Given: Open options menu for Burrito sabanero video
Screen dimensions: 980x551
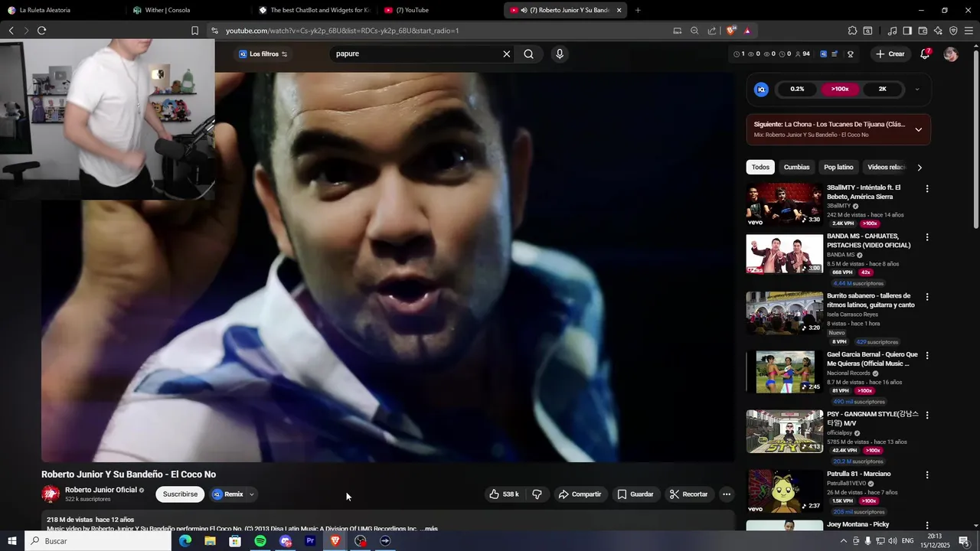Looking at the screenshot, I should (927, 297).
